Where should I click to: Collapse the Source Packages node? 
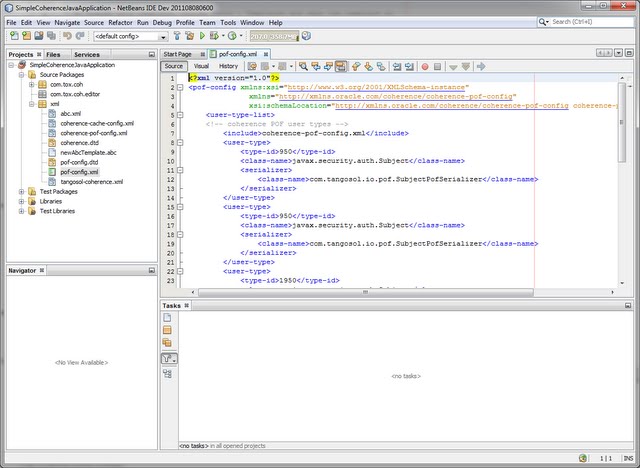pos(21,75)
